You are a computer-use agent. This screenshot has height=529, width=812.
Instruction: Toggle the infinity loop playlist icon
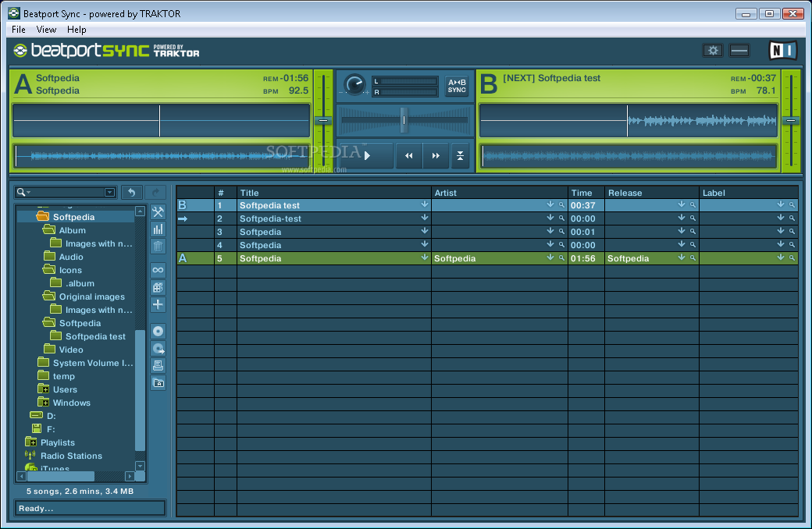pyautogui.click(x=158, y=270)
